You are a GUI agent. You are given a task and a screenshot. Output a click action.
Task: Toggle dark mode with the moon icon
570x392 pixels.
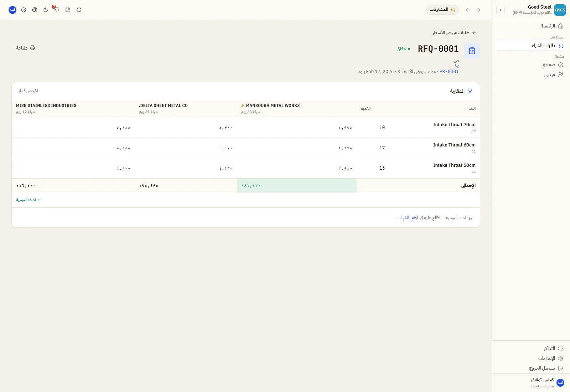point(46,10)
